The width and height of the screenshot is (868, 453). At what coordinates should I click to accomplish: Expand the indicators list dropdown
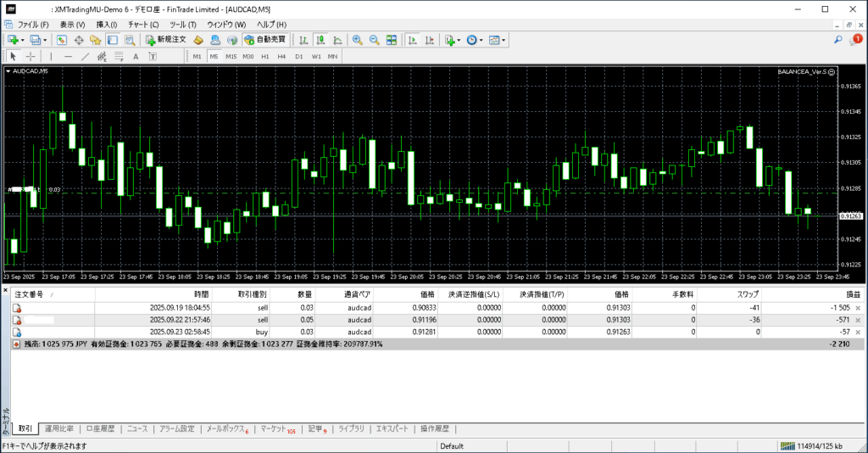click(x=459, y=40)
